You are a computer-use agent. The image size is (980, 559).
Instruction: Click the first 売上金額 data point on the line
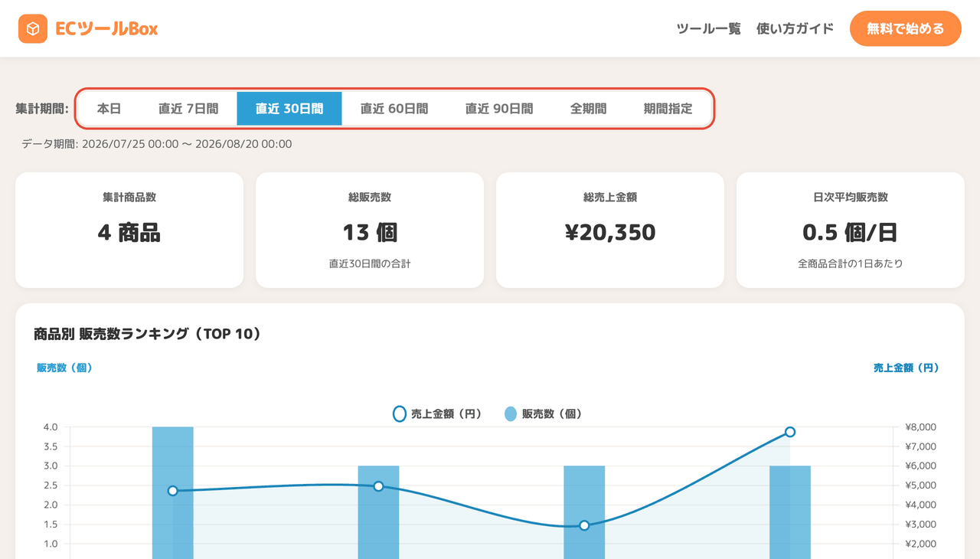(x=172, y=491)
